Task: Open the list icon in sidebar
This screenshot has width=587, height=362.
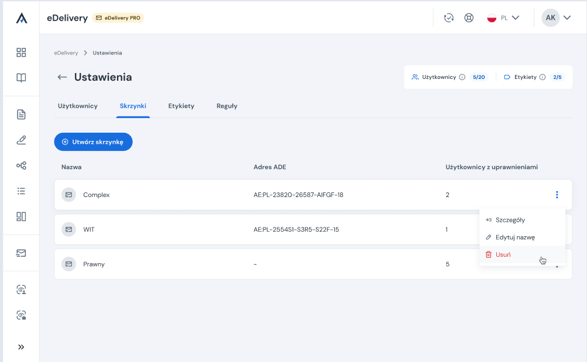Action: [x=21, y=191]
